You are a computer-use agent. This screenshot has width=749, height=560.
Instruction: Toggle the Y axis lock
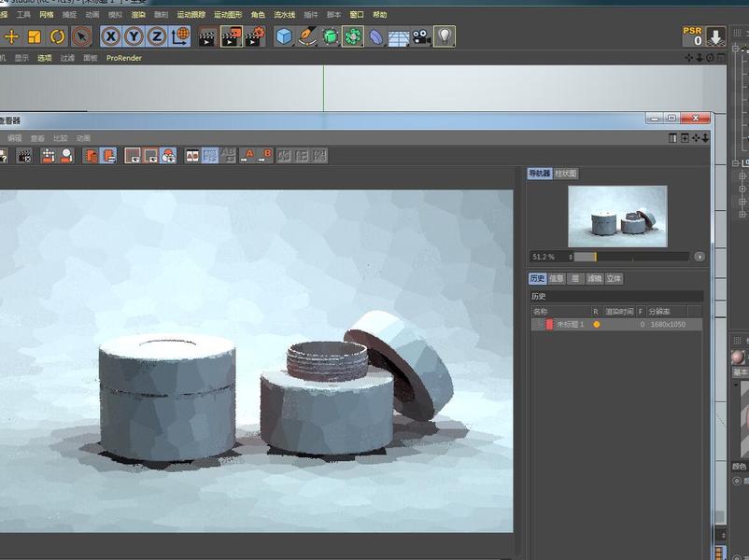pos(134,36)
